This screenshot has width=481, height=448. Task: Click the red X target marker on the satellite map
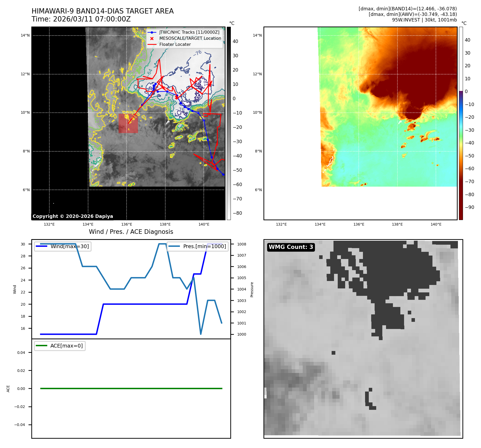click(177, 98)
